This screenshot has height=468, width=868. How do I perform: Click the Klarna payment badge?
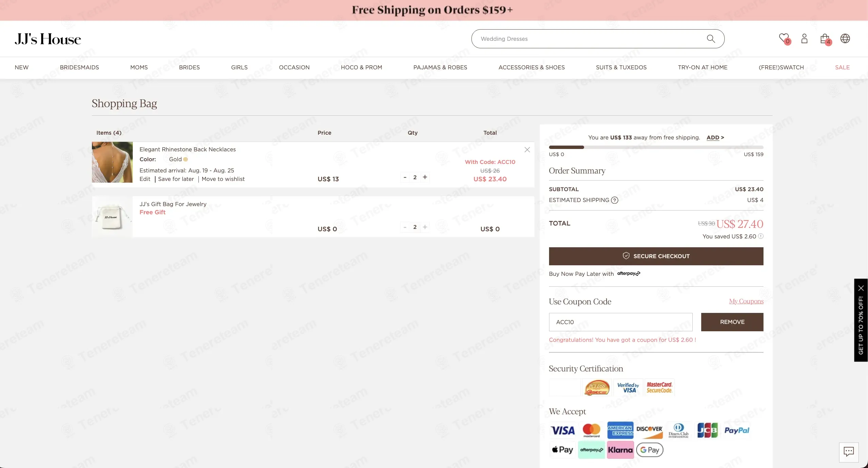621,450
